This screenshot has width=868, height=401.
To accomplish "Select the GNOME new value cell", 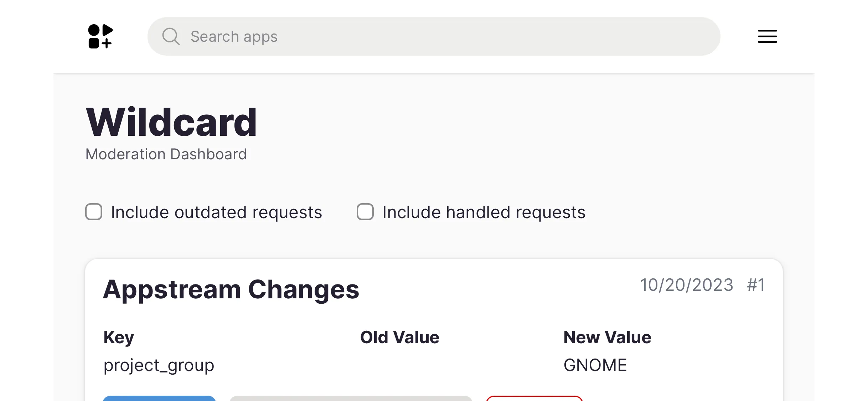I will tap(595, 365).
